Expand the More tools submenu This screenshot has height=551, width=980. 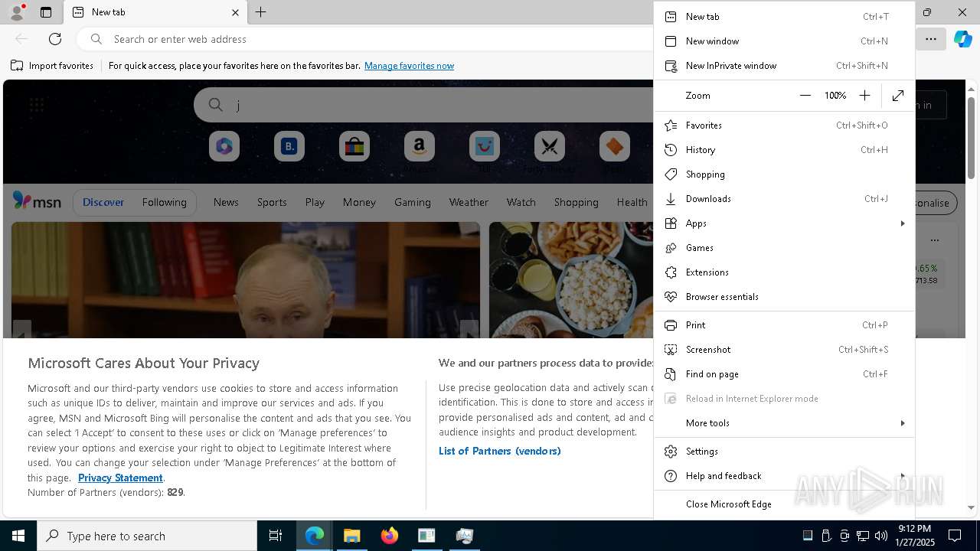coord(785,423)
